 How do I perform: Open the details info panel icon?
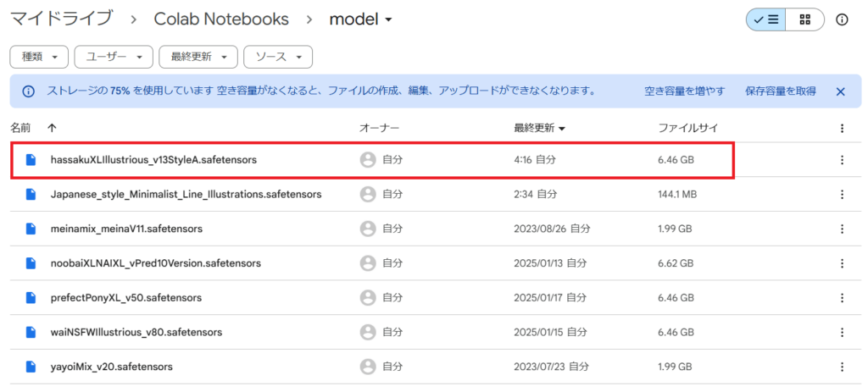(x=842, y=20)
